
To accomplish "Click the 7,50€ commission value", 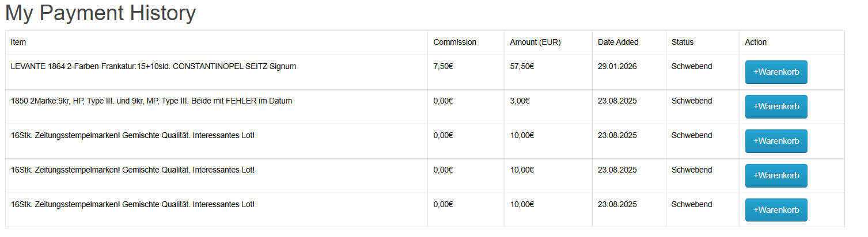I will [x=443, y=66].
